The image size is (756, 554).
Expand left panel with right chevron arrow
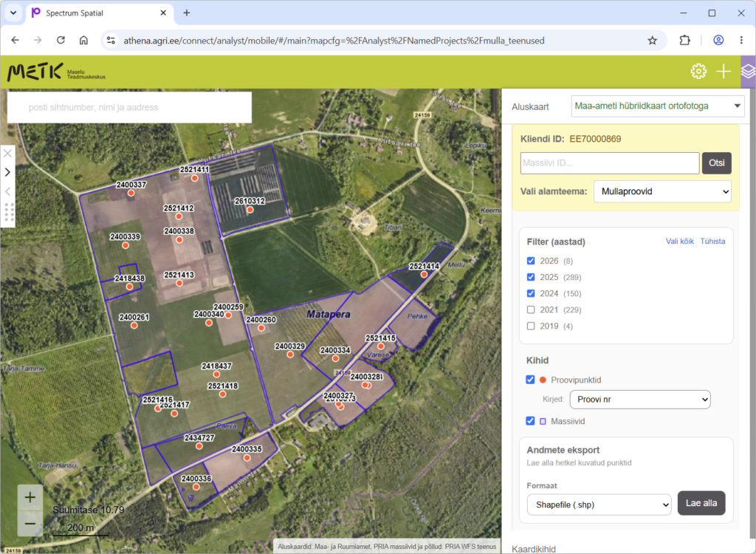7,172
